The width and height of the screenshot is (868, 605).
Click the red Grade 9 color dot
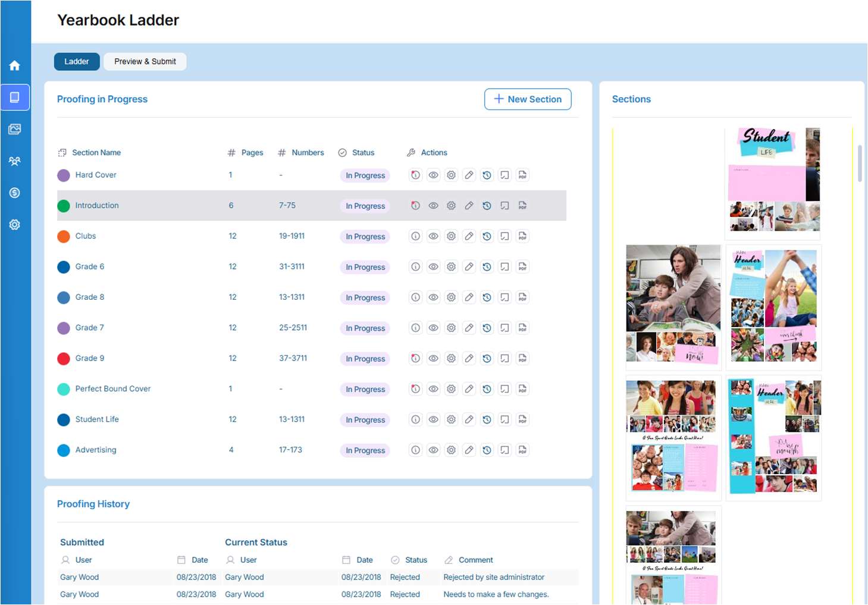point(64,358)
